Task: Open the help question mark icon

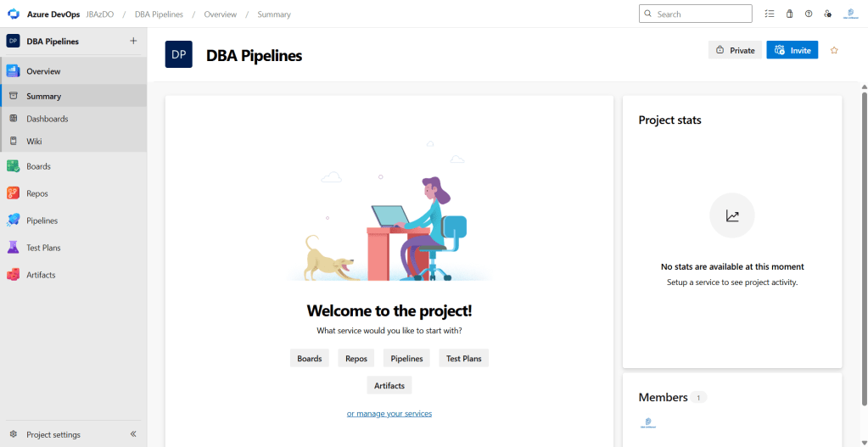Action: pos(809,14)
